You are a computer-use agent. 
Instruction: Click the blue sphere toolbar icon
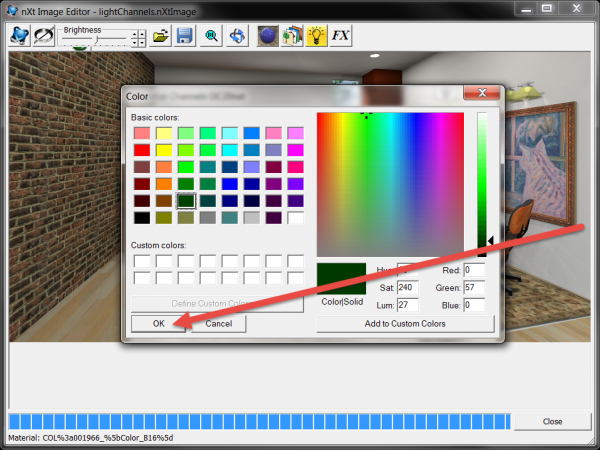[267, 36]
